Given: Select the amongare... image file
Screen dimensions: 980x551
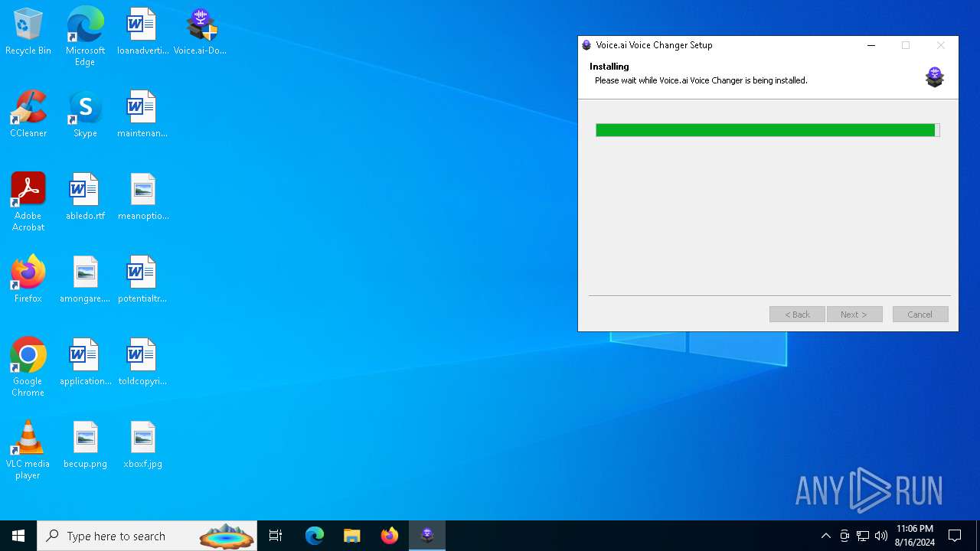Looking at the screenshot, I should point(85,279).
